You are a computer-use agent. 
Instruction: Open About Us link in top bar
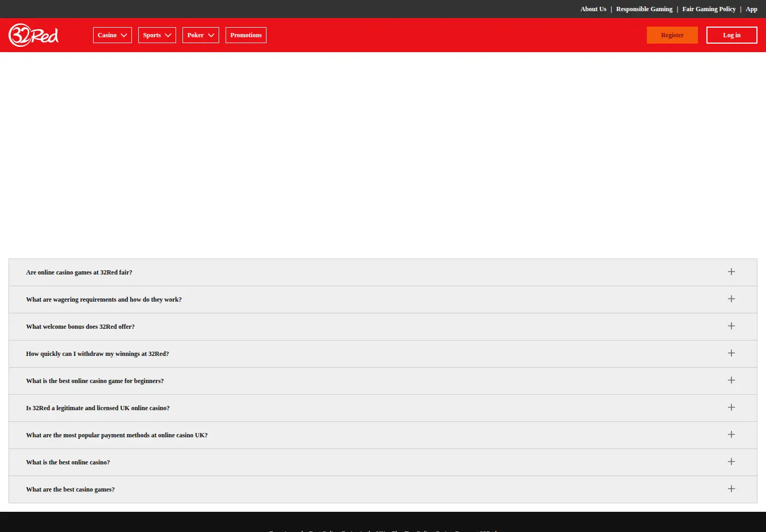point(593,9)
